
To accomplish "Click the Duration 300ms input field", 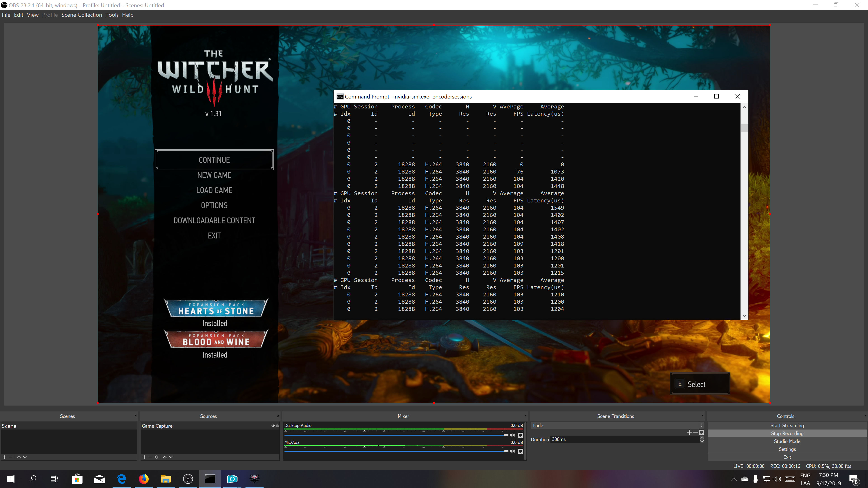I will (x=625, y=439).
